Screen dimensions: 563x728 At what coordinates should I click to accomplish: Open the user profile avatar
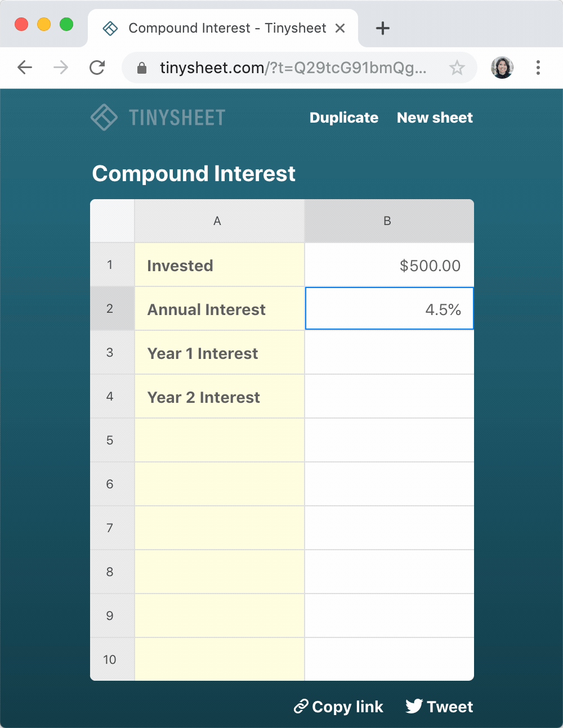pos(502,68)
